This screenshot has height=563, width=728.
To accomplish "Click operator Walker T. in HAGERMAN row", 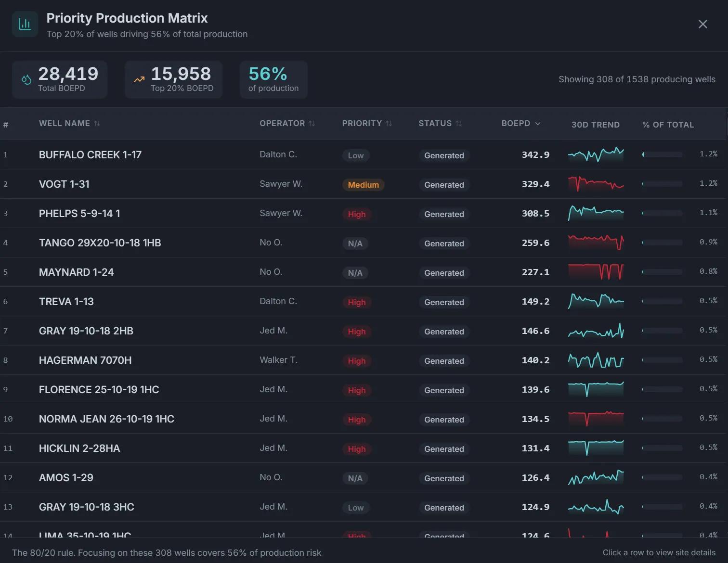I will [279, 360].
